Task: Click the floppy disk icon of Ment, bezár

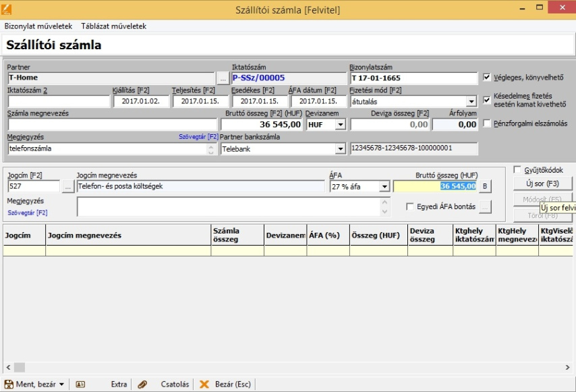Action: click(9, 384)
